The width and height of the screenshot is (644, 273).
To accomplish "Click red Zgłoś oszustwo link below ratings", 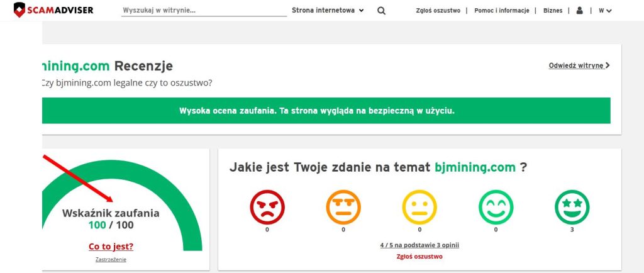I will [419, 257].
